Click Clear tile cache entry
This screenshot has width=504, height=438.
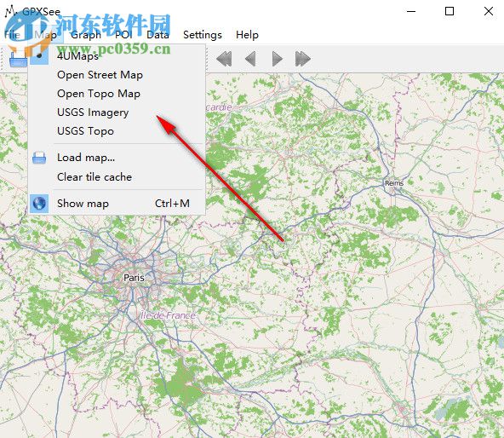(117, 176)
